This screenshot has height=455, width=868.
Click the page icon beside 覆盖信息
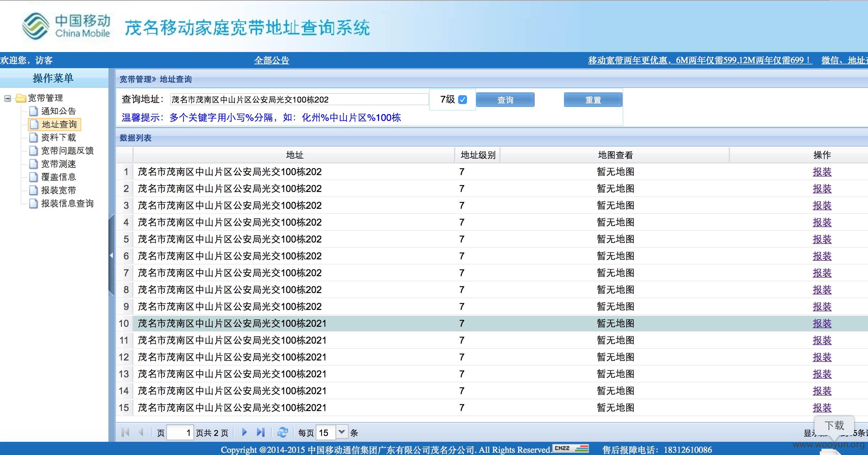[34, 177]
